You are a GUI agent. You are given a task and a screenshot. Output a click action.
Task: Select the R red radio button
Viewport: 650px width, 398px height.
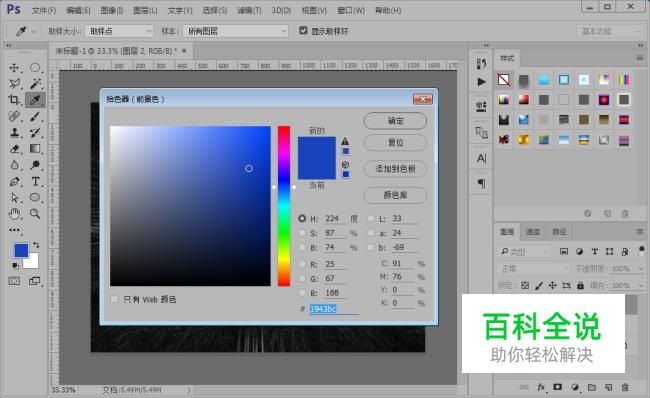(302, 264)
